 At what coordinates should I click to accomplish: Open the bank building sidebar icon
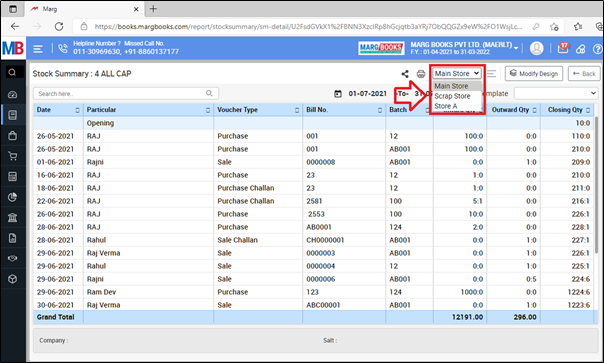(x=12, y=217)
